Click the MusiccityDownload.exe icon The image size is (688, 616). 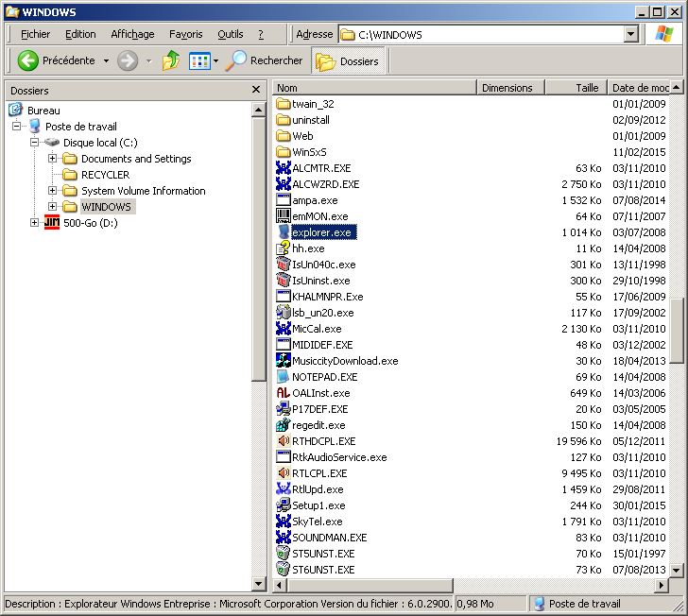click(284, 361)
